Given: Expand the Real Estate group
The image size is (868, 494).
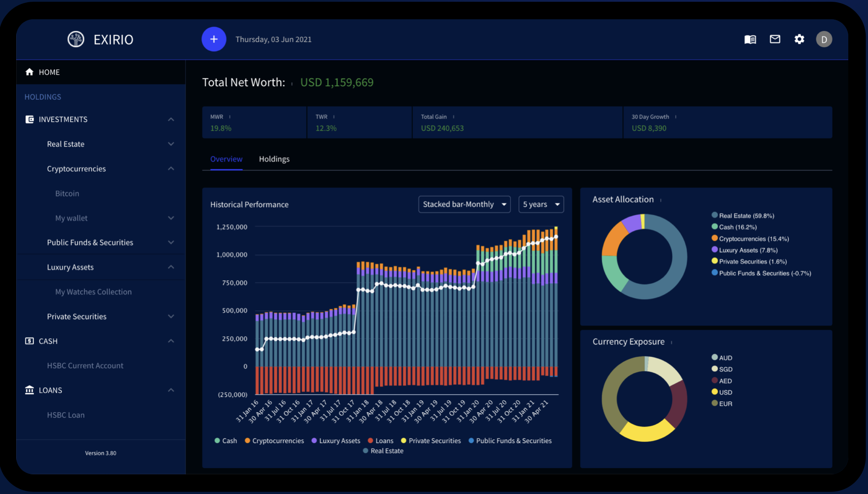Looking at the screenshot, I should (171, 144).
